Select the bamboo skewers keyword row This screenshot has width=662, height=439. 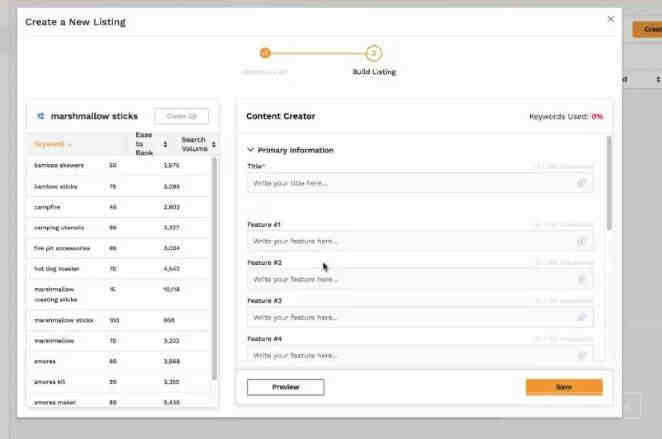pyautogui.click(x=119, y=165)
